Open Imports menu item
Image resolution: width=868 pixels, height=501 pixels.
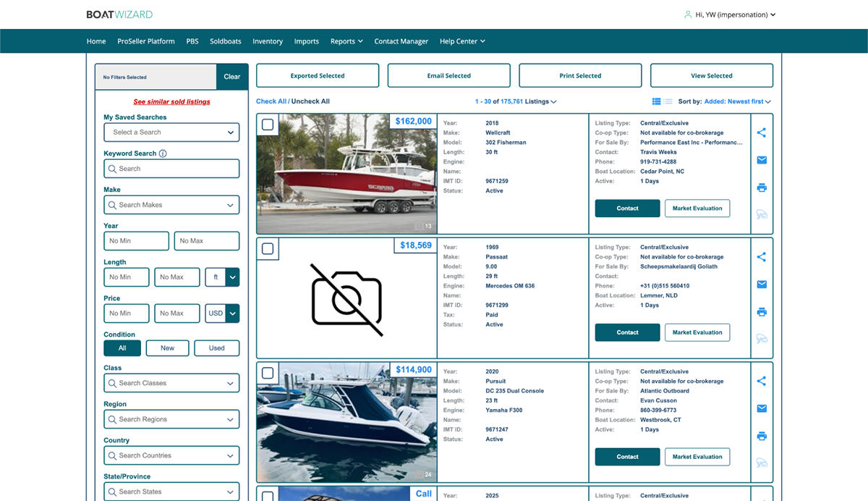(307, 41)
